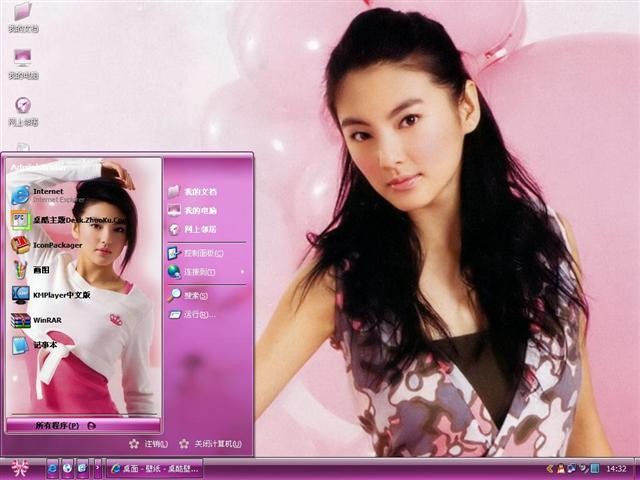This screenshot has width=640, height=480.
Task: Open 网上邻居 in Start menu right pane
Action: (x=193, y=229)
